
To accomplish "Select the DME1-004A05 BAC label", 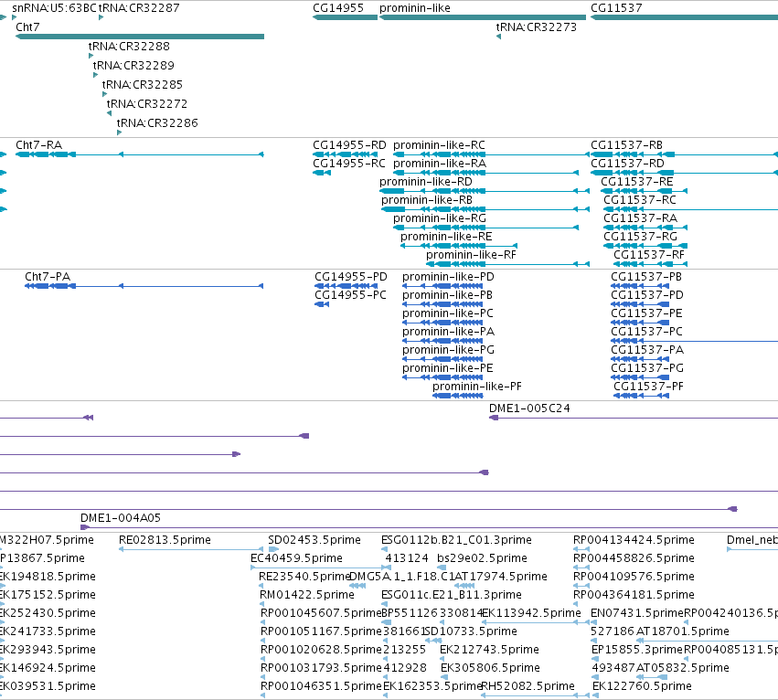I will [121, 518].
